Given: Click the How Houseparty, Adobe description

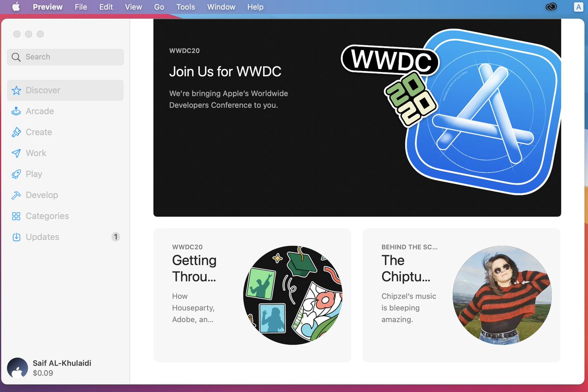Looking at the screenshot, I should click(194, 308).
